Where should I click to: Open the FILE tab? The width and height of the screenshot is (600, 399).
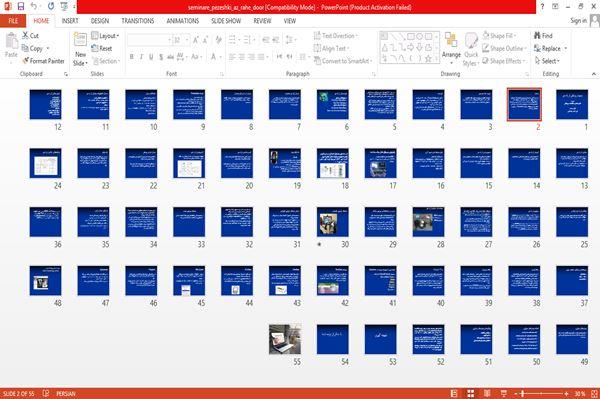coord(13,21)
